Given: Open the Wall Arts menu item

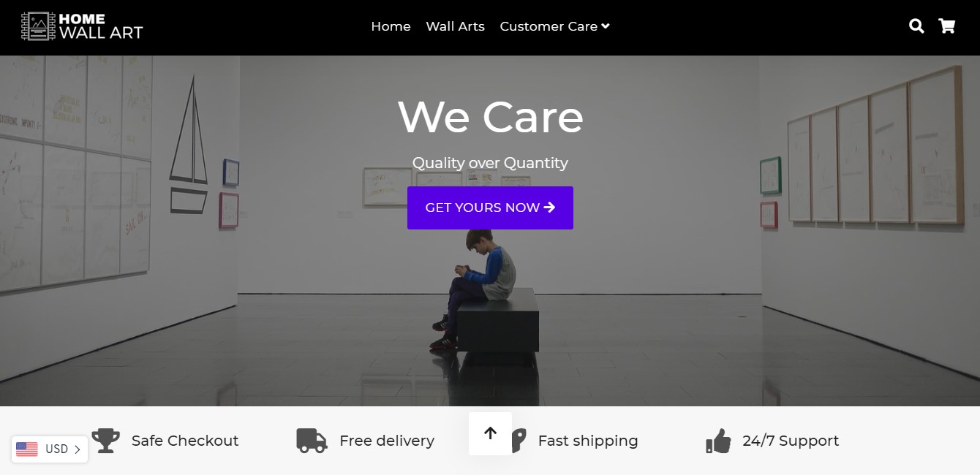Looking at the screenshot, I should coord(455,26).
